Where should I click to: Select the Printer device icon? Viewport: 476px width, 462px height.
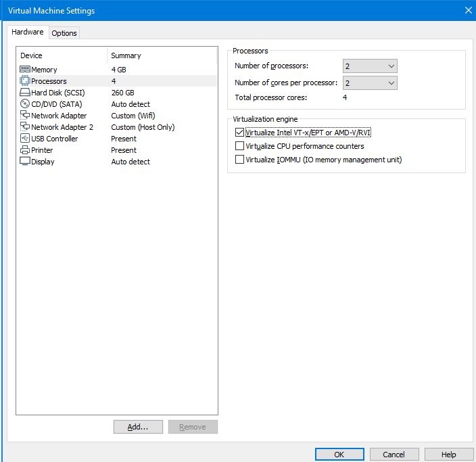coord(25,150)
